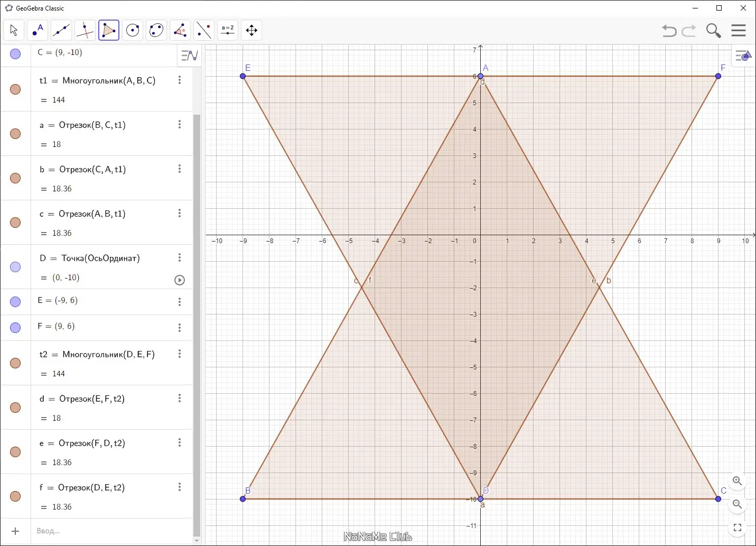Select the Perpendicular Line tool
This screenshot has width=756, height=546.
coord(85,30)
